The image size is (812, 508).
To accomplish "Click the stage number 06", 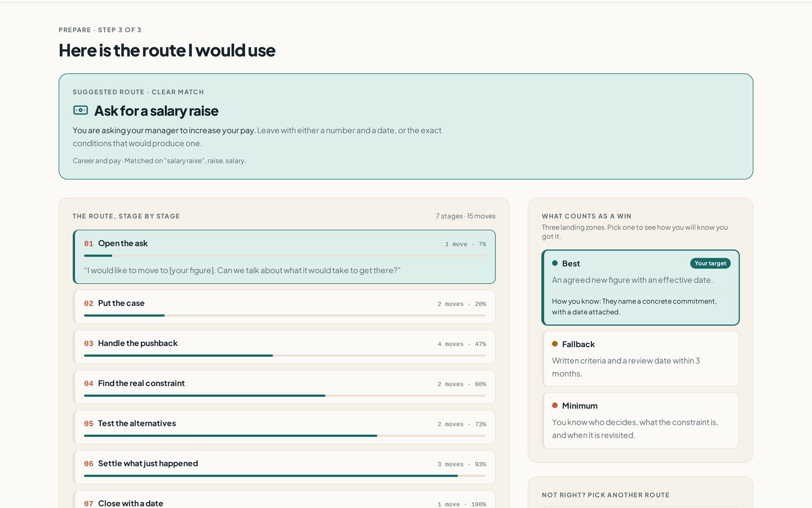I will point(89,464).
